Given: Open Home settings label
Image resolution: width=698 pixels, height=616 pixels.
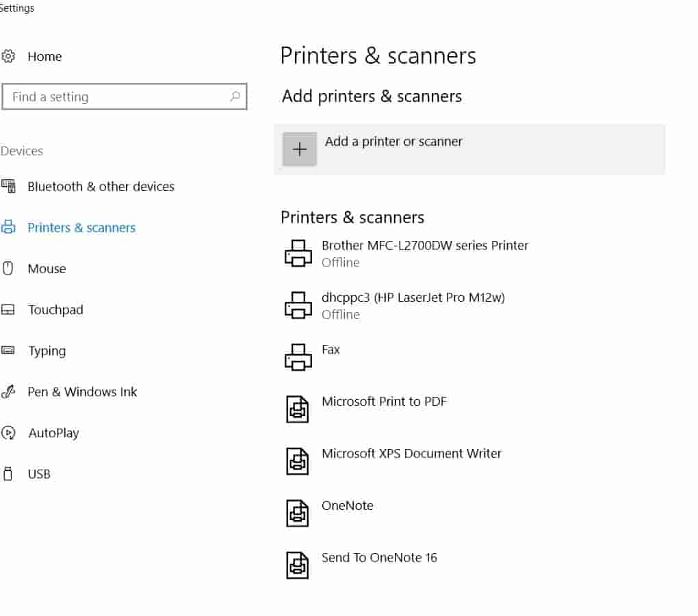Looking at the screenshot, I should [x=44, y=57].
